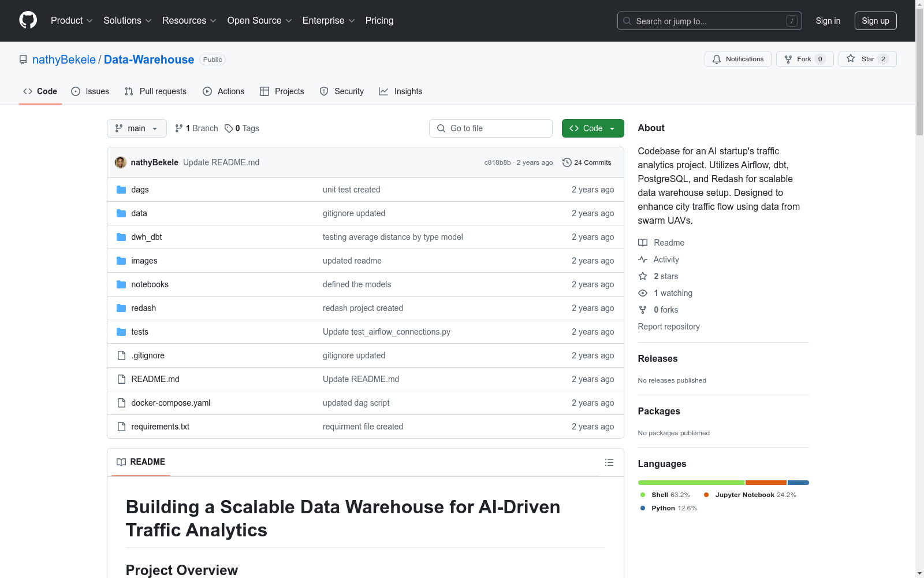
Task: Click the Report repository link
Action: coord(669,327)
